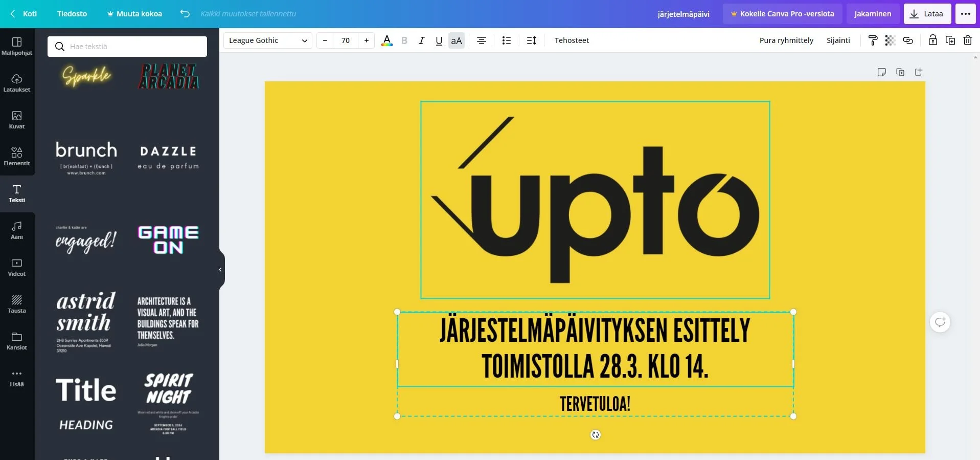Increase font size with plus button

(x=367, y=40)
